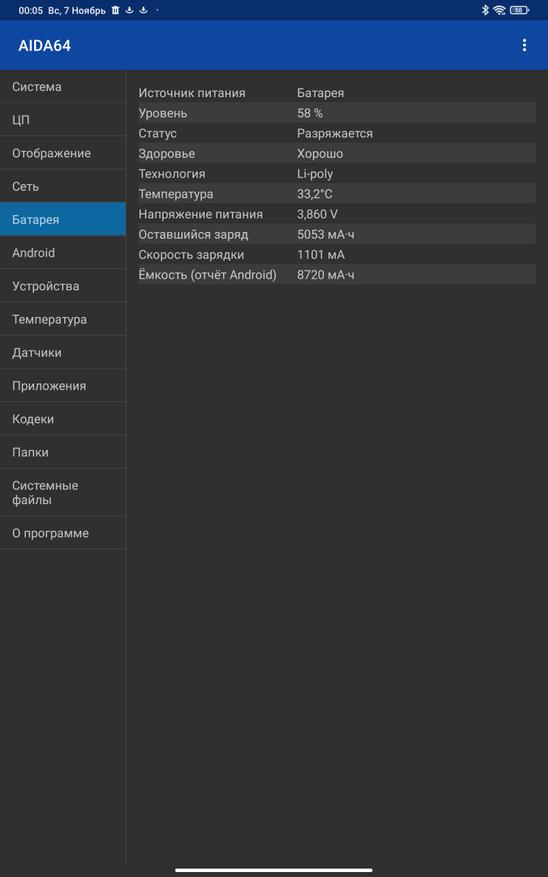Go to the Сеть section
548x877 pixels.
(x=63, y=186)
